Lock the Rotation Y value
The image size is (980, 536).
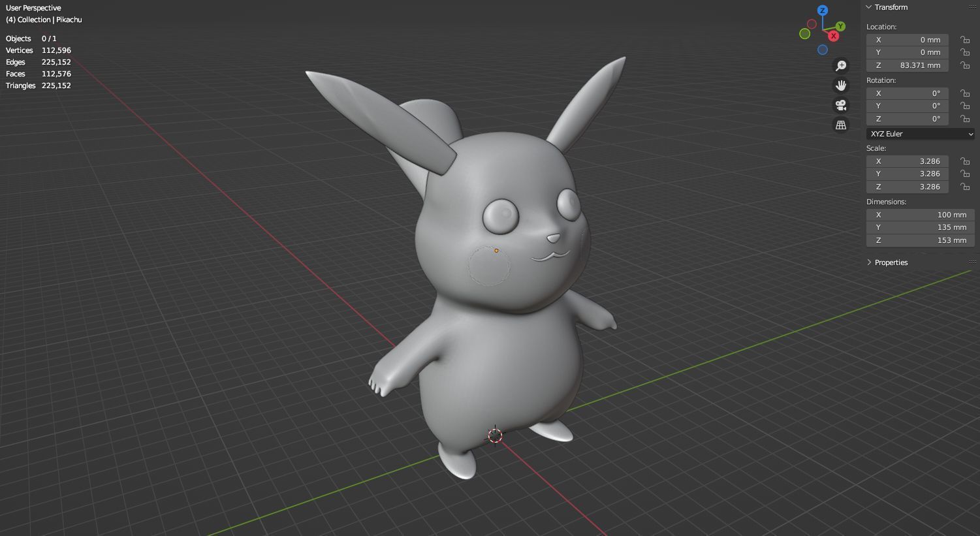coord(964,106)
